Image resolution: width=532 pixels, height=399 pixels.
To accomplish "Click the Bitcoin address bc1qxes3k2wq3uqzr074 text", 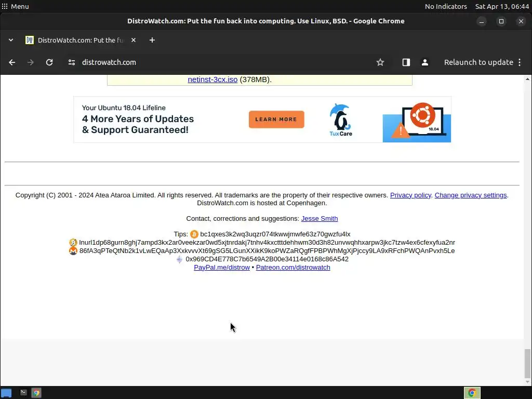I will pyautogui.click(x=275, y=234).
